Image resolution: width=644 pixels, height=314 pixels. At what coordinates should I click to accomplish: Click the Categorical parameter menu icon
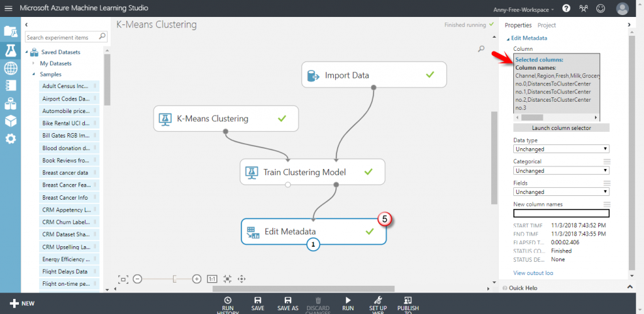pos(607,161)
